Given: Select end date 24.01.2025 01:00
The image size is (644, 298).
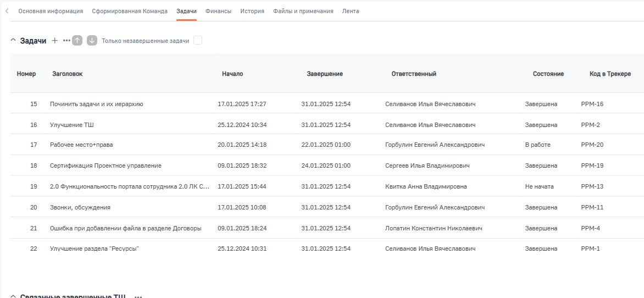Looking at the screenshot, I should click(326, 165).
